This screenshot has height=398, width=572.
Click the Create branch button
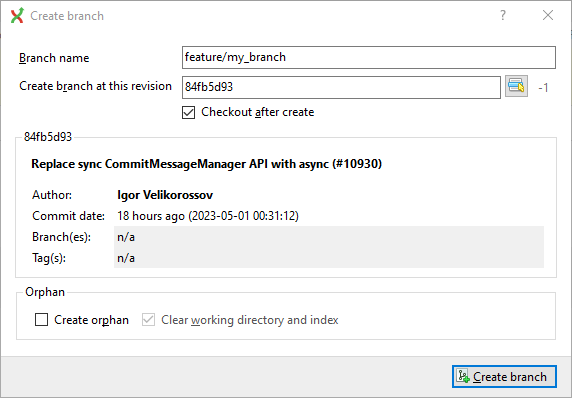(504, 376)
